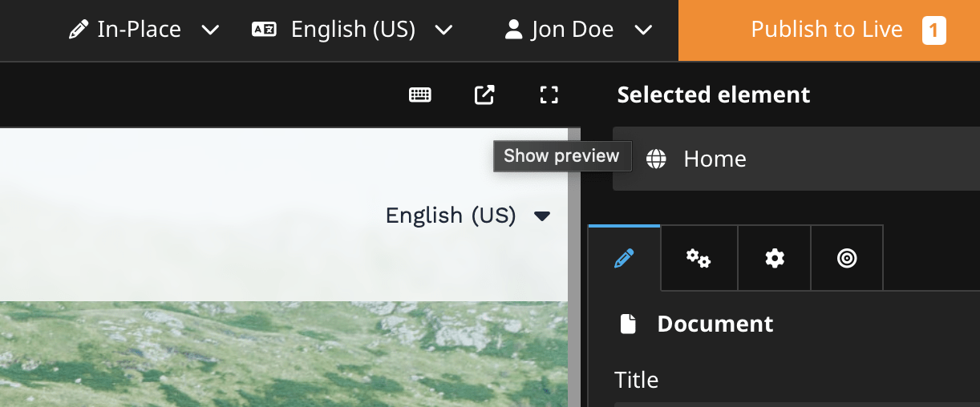The height and width of the screenshot is (407, 980).
Task: Click the Publish to Live button
Action: coord(827,30)
